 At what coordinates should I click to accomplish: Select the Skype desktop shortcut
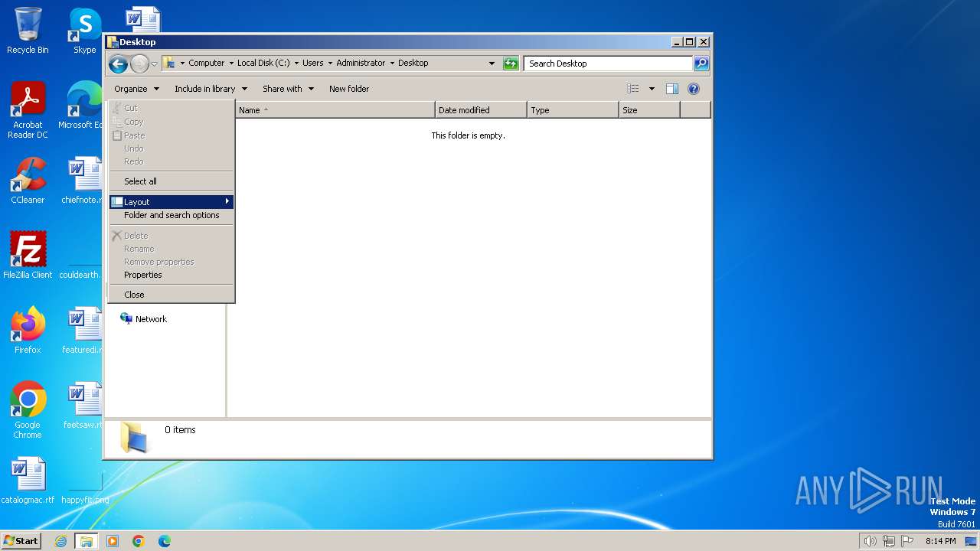pyautogui.click(x=85, y=31)
